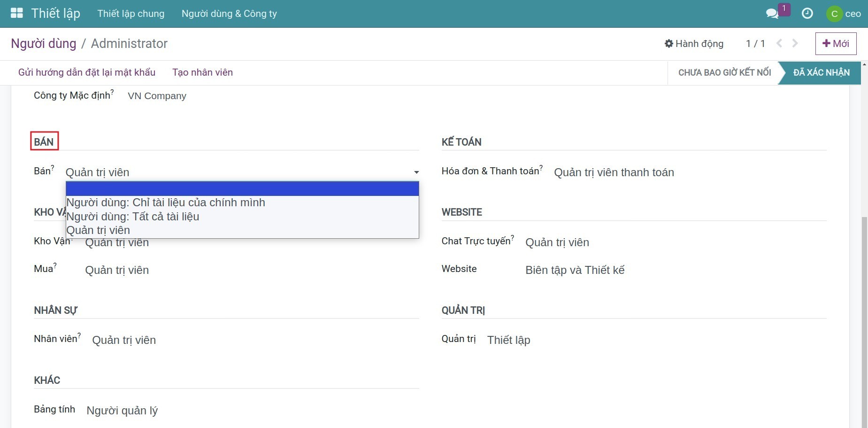Go to next record arrow
This screenshot has width=868, height=428.
tap(795, 44)
